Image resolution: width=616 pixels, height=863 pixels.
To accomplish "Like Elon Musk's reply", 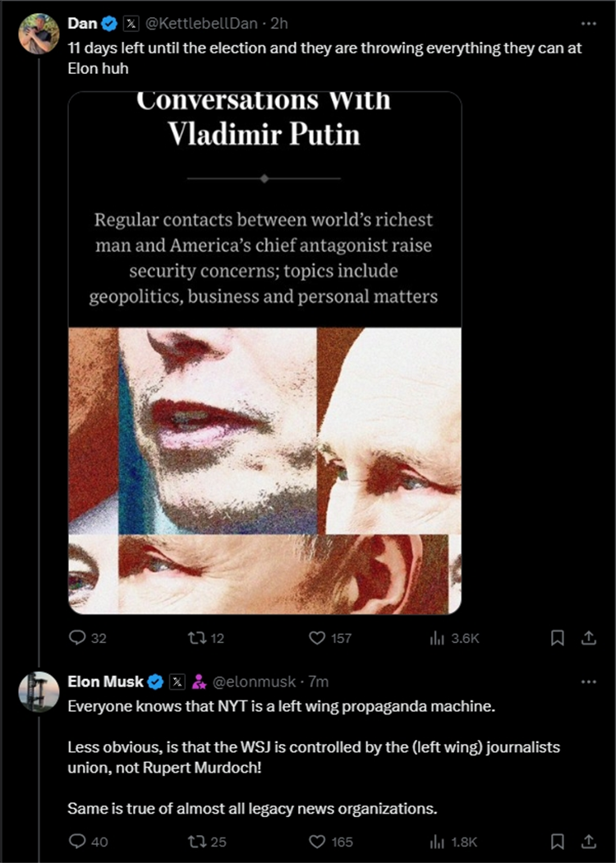I will click(x=318, y=841).
